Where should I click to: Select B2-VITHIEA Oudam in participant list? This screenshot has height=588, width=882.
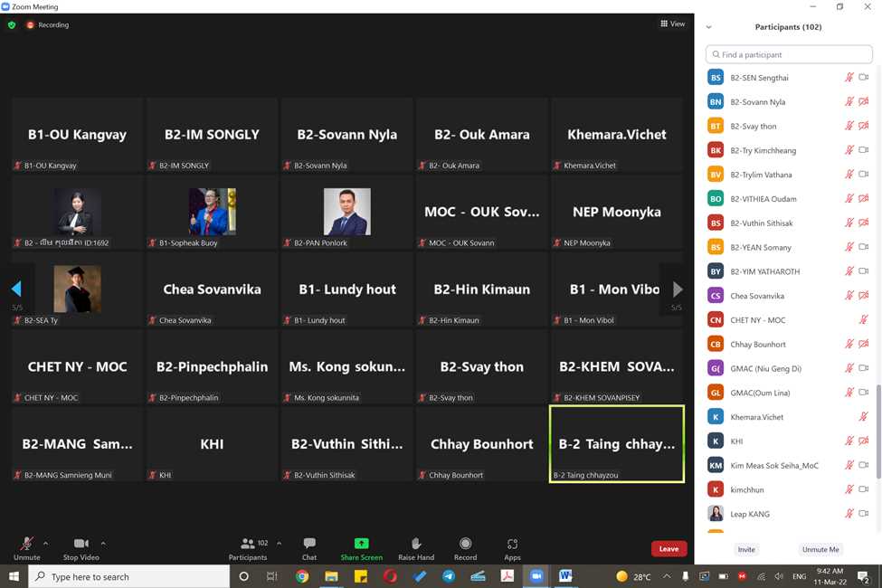point(788,199)
